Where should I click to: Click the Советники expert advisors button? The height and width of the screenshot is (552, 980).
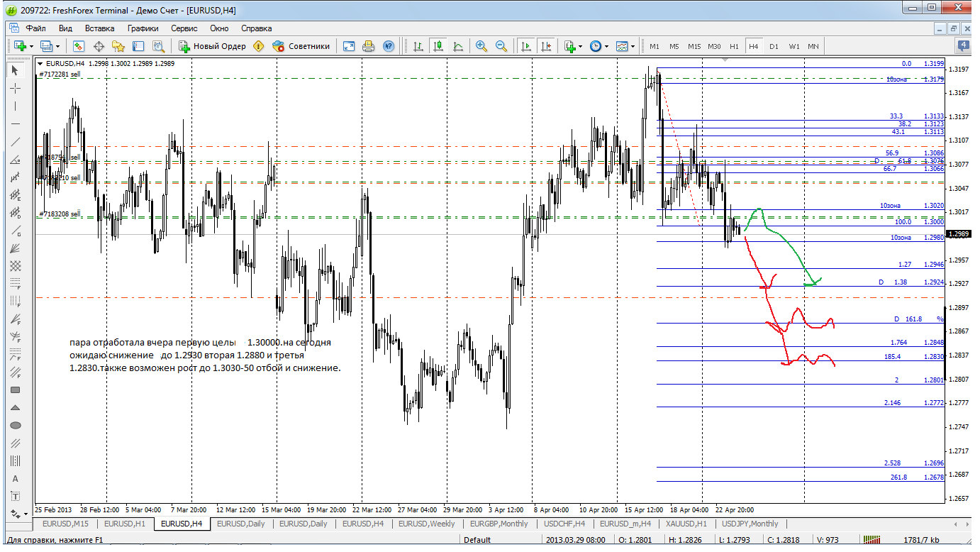[x=301, y=46]
